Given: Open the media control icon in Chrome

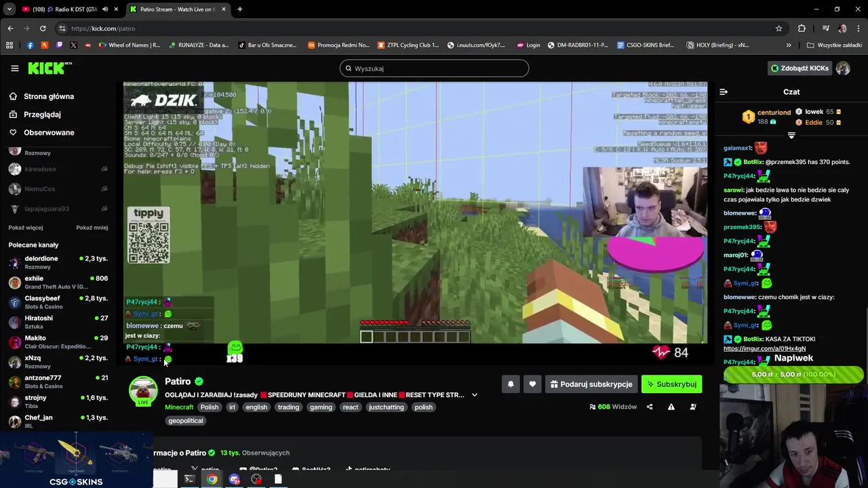Looking at the screenshot, I should tap(825, 28).
